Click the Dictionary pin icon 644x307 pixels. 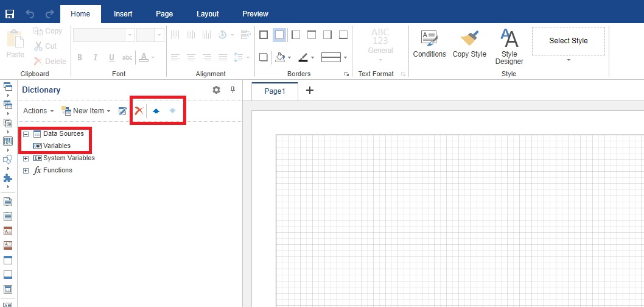[x=233, y=90]
